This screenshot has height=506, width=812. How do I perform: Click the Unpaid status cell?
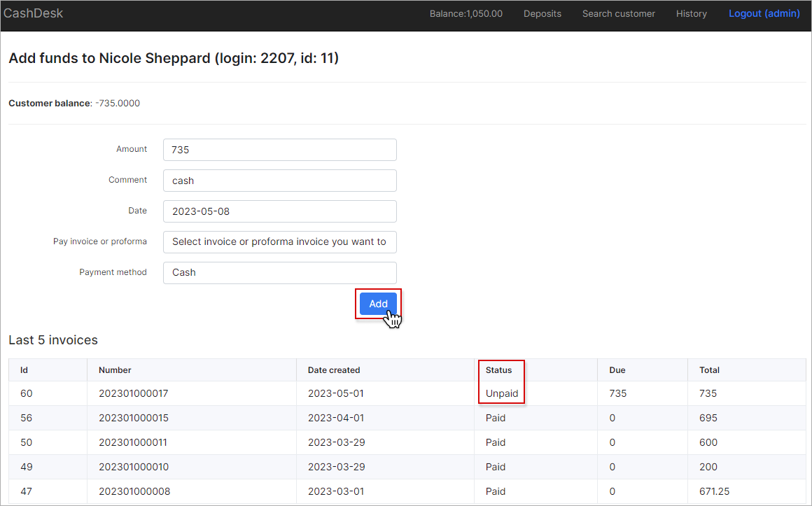coord(502,393)
